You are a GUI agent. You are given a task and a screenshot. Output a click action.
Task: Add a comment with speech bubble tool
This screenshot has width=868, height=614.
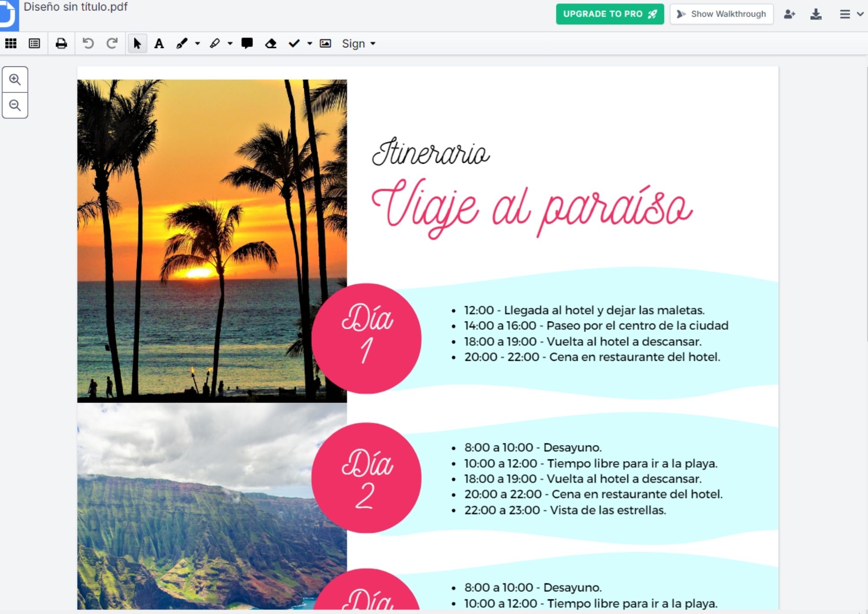tap(247, 43)
